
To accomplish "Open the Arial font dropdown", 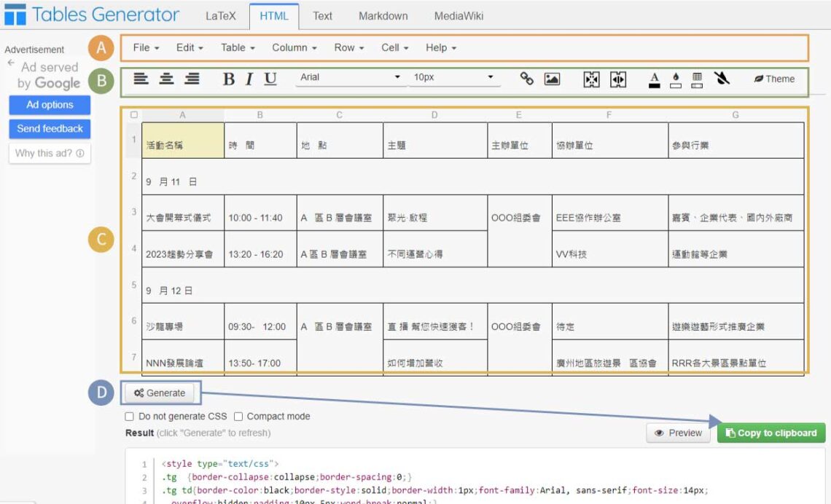I will [x=351, y=77].
